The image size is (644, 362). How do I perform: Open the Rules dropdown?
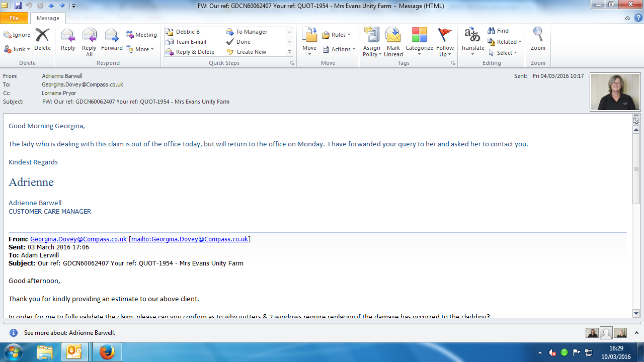click(x=337, y=35)
